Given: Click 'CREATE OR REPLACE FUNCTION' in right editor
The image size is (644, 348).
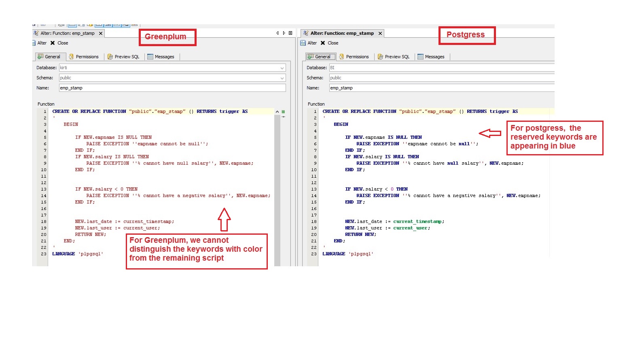Looking at the screenshot, I should (360, 111).
